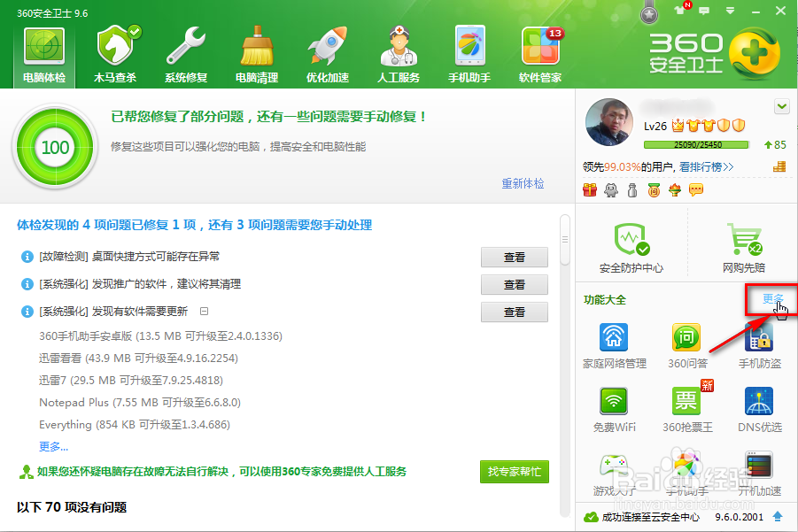Open DNS优选 tool
This screenshot has height=532, width=798.
coord(759,410)
